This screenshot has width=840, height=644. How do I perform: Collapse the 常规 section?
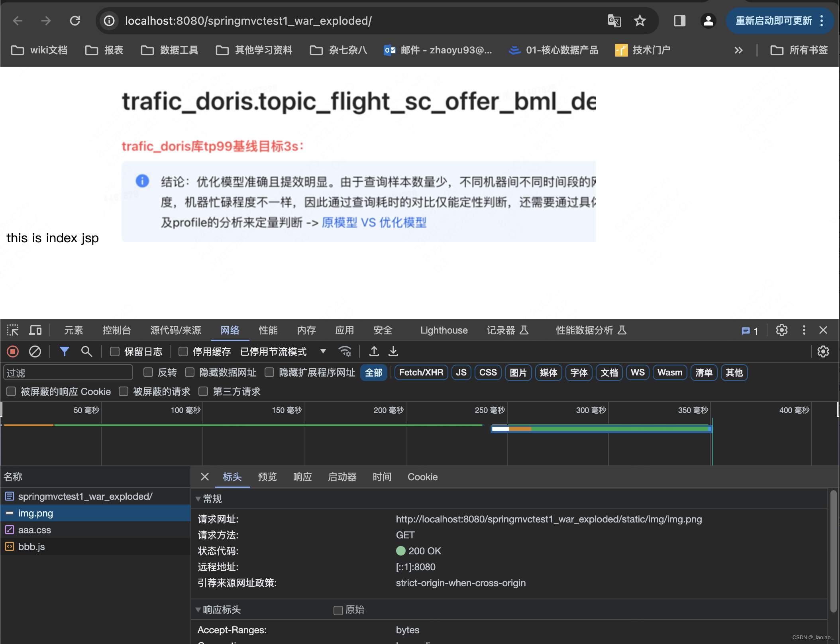(198, 499)
